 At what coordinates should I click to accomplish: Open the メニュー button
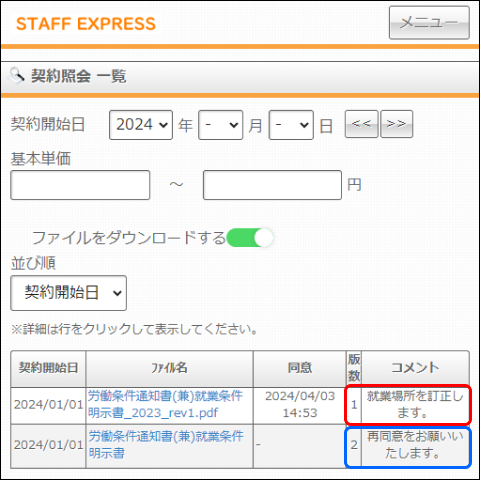429,23
